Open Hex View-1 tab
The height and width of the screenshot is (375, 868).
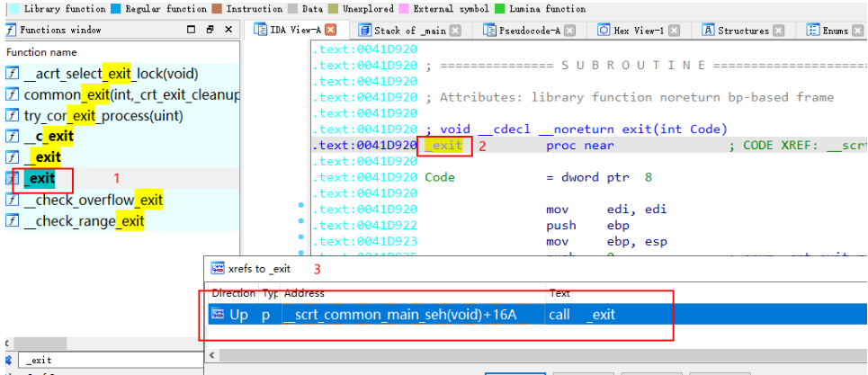(639, 31)
